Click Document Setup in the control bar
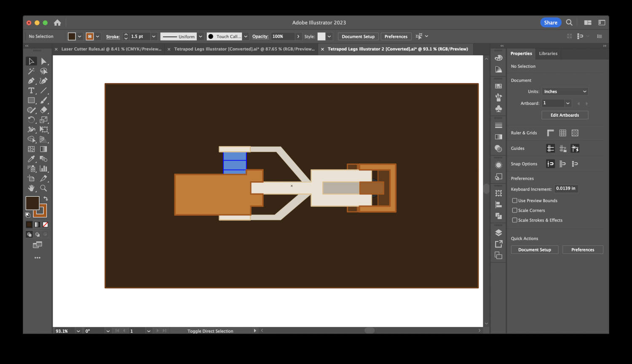Image resolution: width=632 pixels, height=364 pixels. (358, 37)
